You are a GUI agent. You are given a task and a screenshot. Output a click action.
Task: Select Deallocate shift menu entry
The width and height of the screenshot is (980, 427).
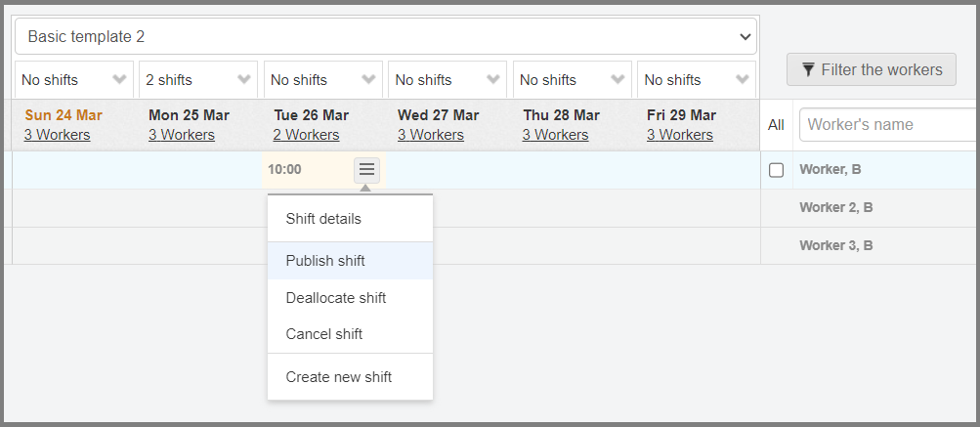tap(335, 298)
